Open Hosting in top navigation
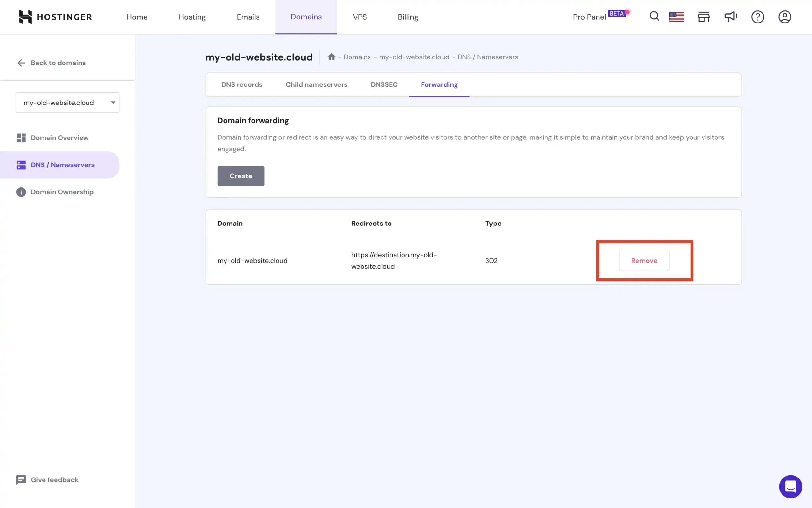 point(192,17)
